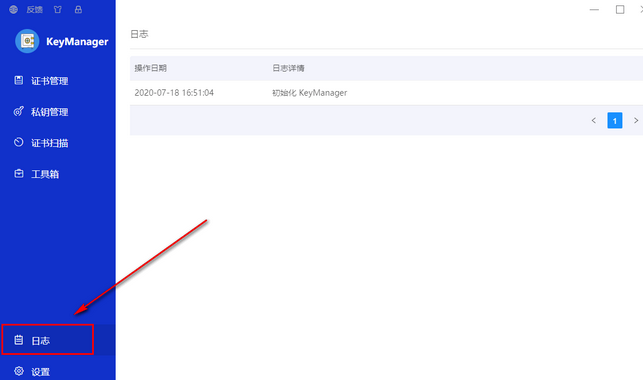
Task: Select the 日志 sidebar menu item
Action: tap(58, 340)
